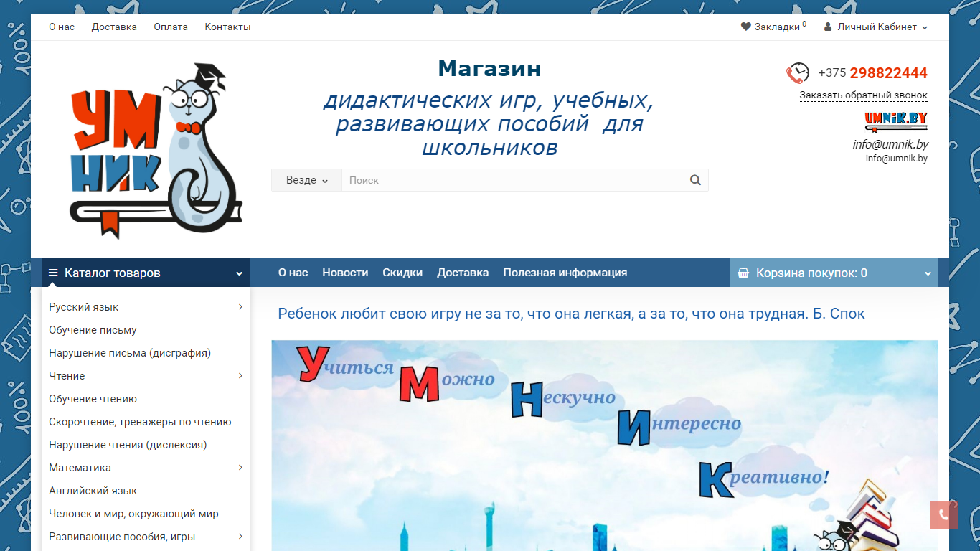Screen dimensions: 980x551
Task: Open the Контакты top link
Action: pos(227,27)
